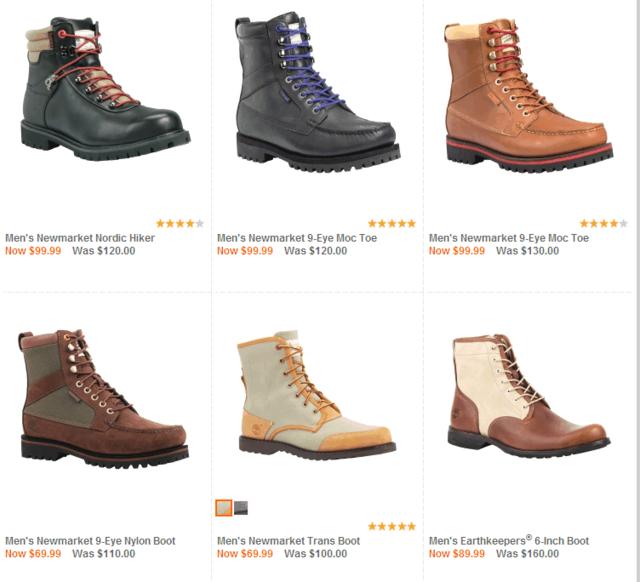This screenshot has height=582, width=640.
Task: Open the tan 9-Eye Moc Toe boot image
Action: (529, 95)
